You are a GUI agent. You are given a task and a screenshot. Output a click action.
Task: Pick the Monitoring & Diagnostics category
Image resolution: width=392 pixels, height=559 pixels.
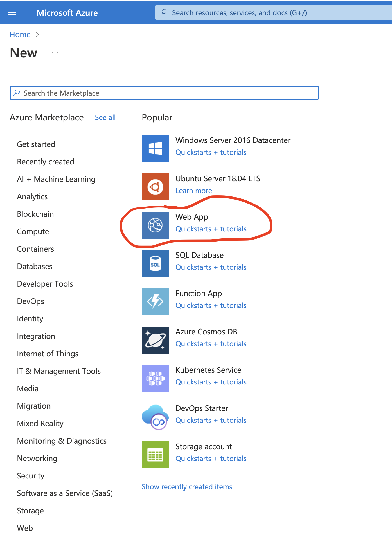coord(62,441)
